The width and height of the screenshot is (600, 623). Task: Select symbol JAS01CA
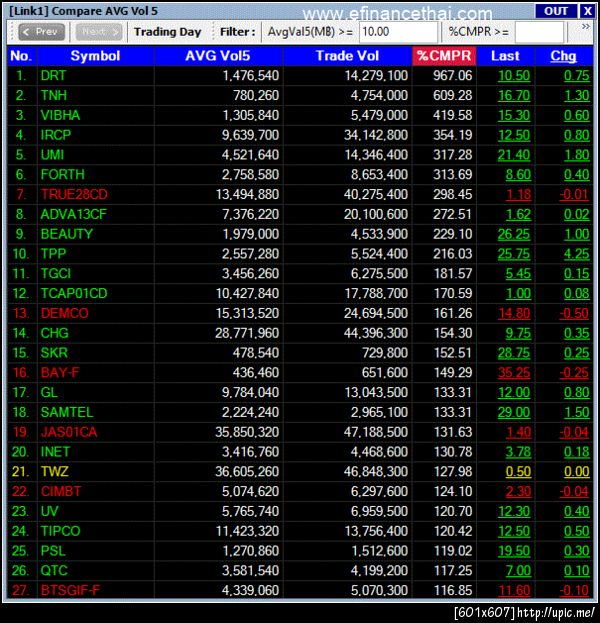pos(69,432)
